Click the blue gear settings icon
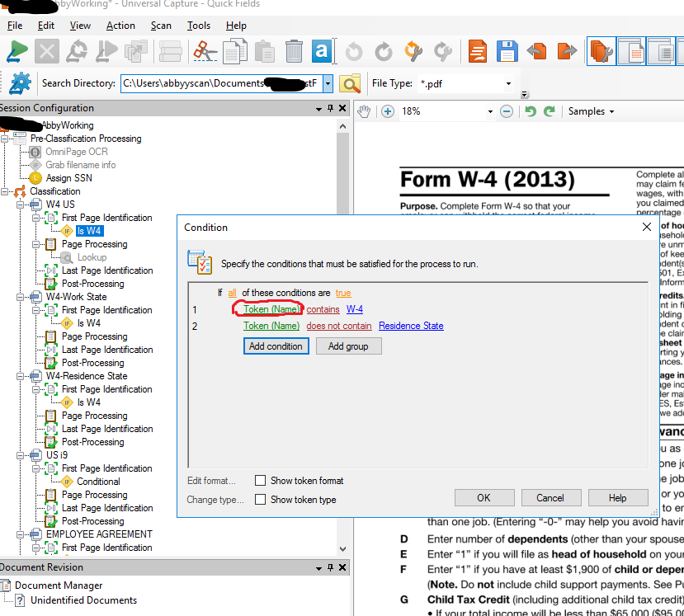Screen dimensions: 684x616 coord(20,83)
